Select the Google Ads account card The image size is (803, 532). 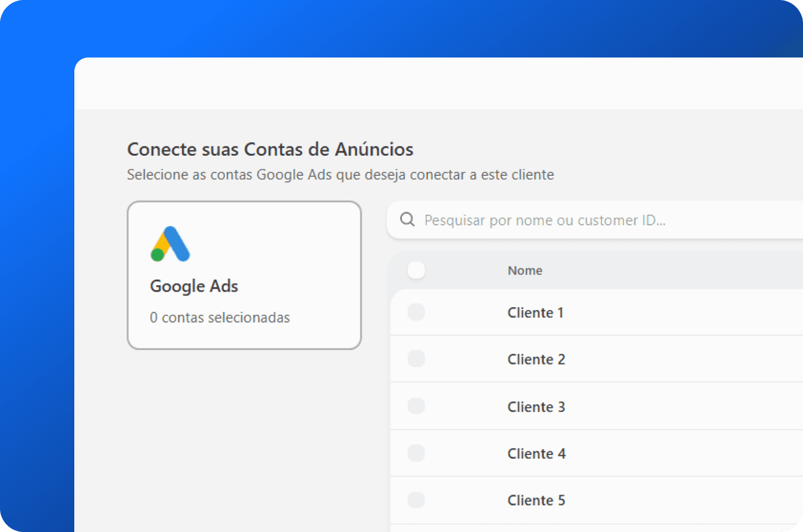coord(244,275)
